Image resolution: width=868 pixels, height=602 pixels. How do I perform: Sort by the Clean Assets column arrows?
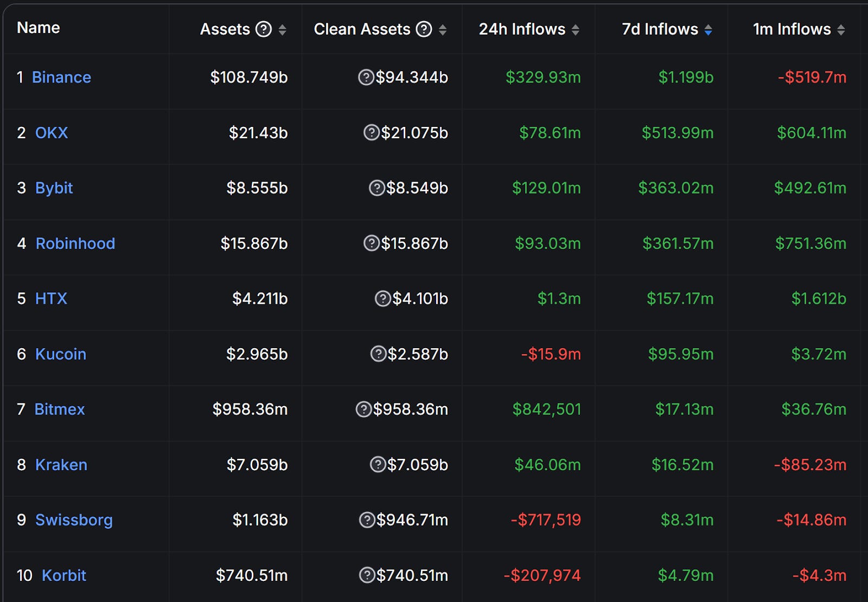(x=443, y=30)
